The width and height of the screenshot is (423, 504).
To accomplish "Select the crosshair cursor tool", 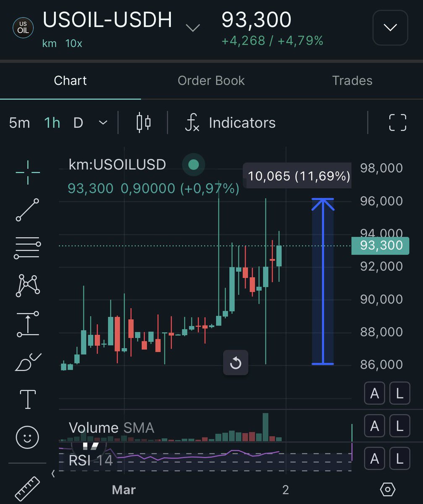I will point(28,172).
